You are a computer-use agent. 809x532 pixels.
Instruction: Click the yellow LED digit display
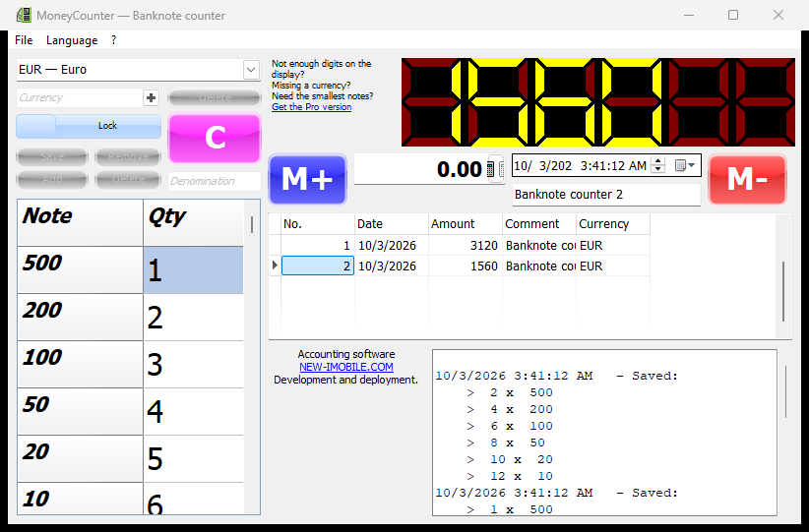point(598,102)
